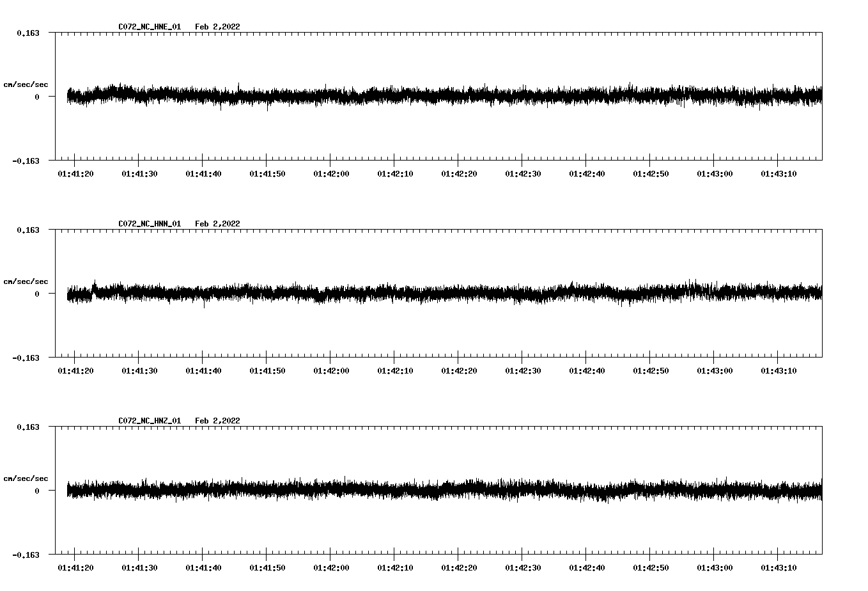The width and height of the screenshot is (868, 591).
Task: Click the -0.163 lower limit on HNZ axis
Action: click(26, 555)
